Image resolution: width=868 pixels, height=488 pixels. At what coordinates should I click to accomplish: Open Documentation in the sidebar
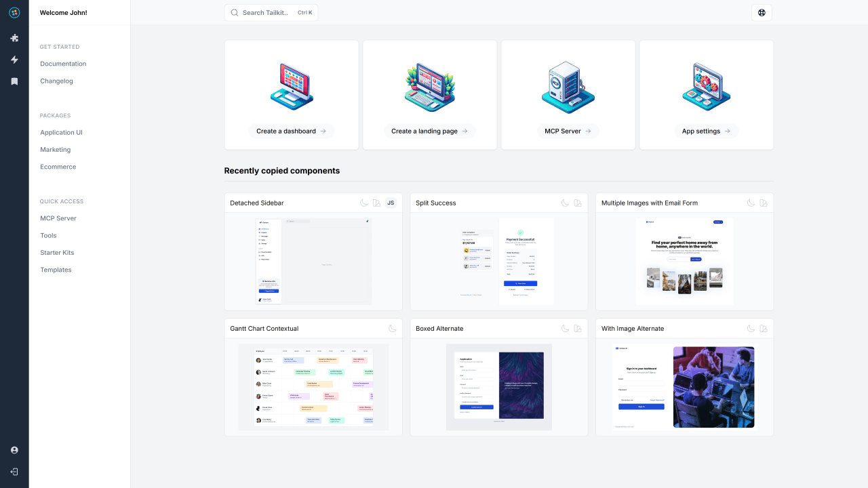tap(63, 64)
